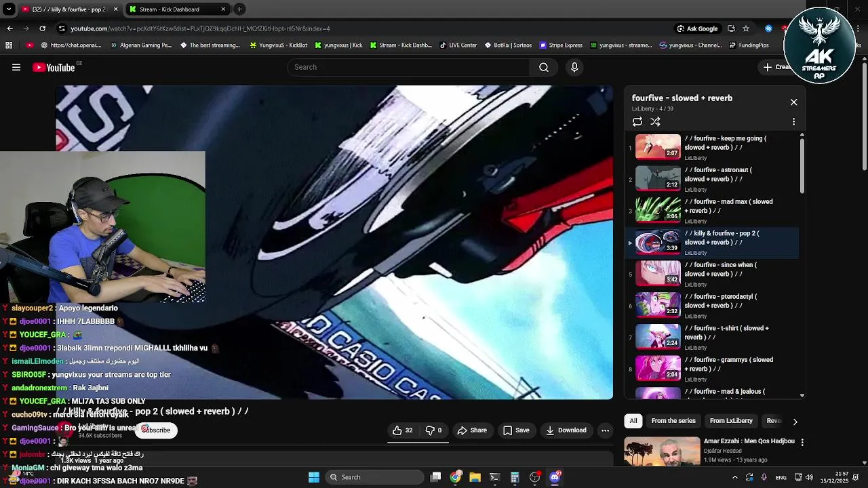
Task: Open 'yungvixus | Kick' bookmark
Action: (338, 45)
